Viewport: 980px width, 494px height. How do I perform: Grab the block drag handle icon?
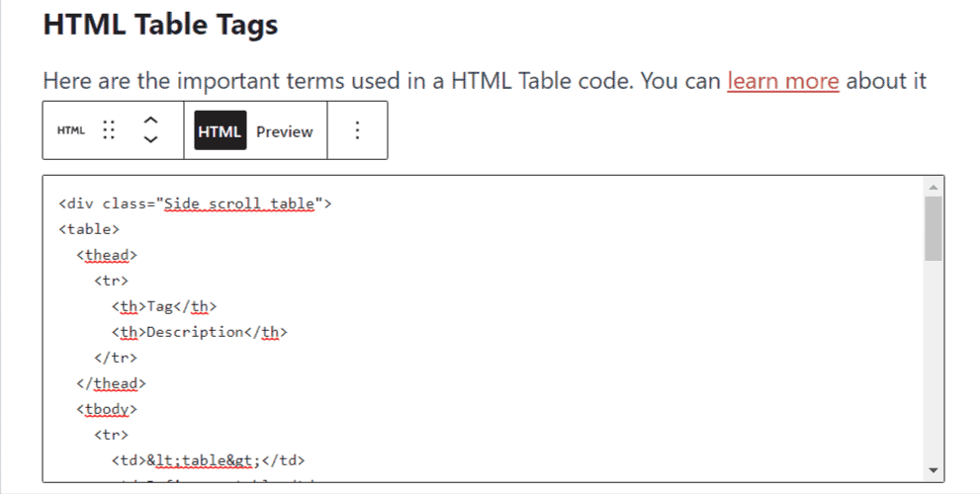[x=109, y=129]
